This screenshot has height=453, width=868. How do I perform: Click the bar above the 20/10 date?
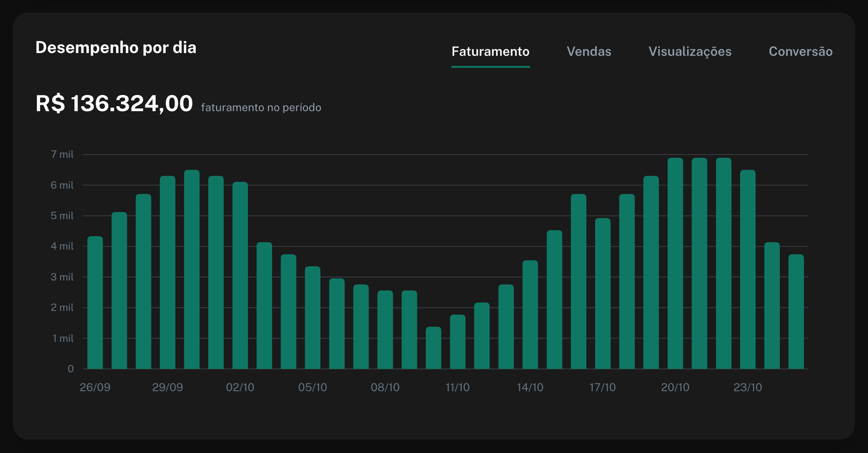(675, 263)
